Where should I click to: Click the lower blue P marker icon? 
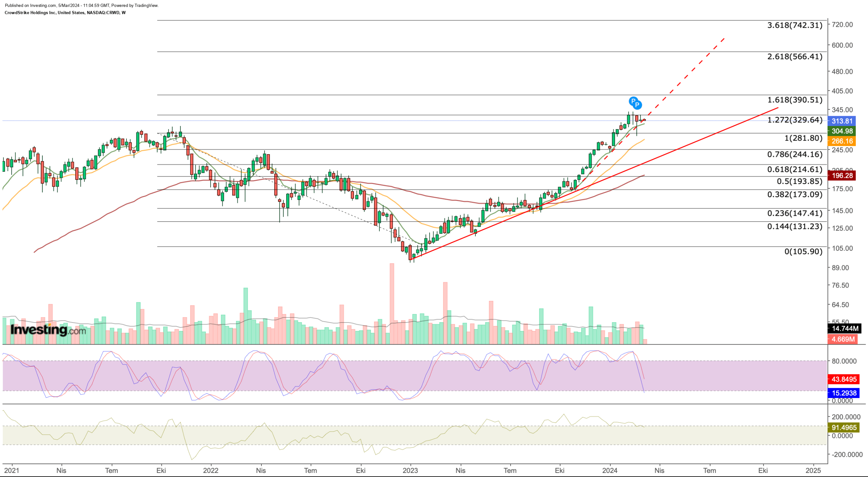coord(637,105)
